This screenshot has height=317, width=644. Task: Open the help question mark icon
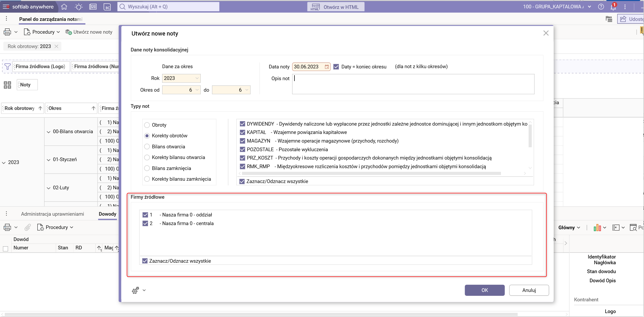tap(601, 7)
